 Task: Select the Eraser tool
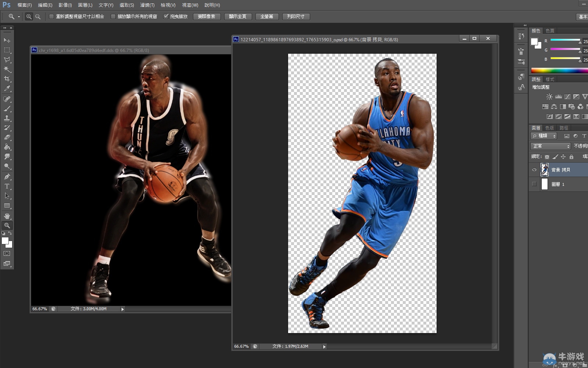pyautogui.click(x=7, y=137)
